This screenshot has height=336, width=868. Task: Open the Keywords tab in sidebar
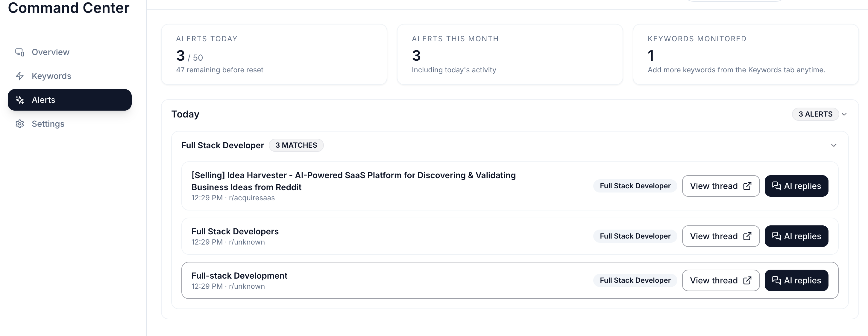point(51,76)
